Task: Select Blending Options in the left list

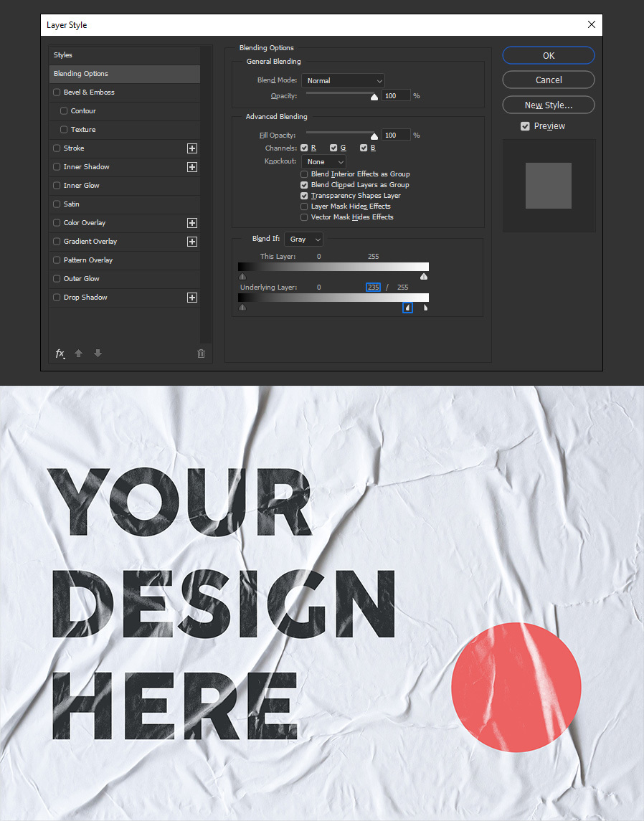Action: coord(125,74)
